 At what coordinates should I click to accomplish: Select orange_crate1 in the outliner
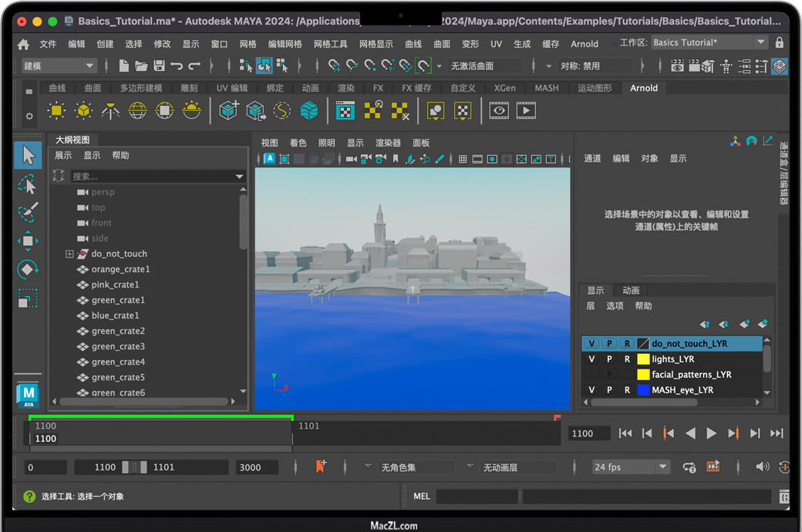120,269
